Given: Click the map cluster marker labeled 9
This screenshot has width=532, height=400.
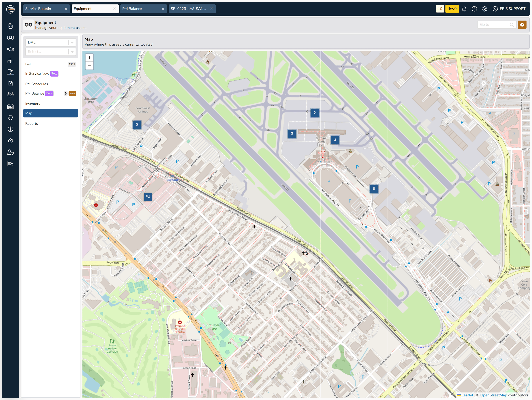Looking at the screenshot, I should coord(374,189).
